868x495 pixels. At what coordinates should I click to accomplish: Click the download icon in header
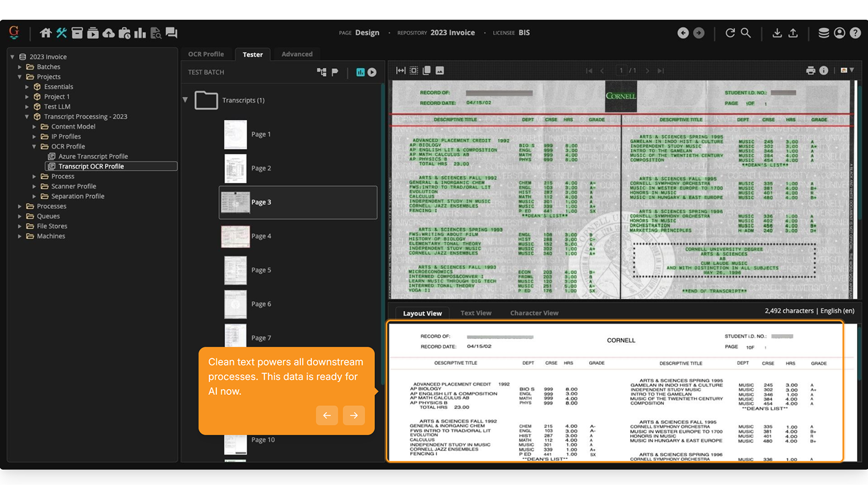pos(777,33)
